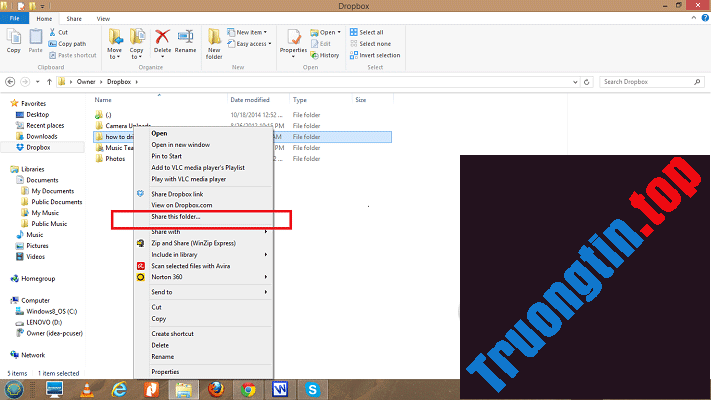Select the Home ribbon tab
This screenshot has width=711, height=400.
(x=44, y=19)
